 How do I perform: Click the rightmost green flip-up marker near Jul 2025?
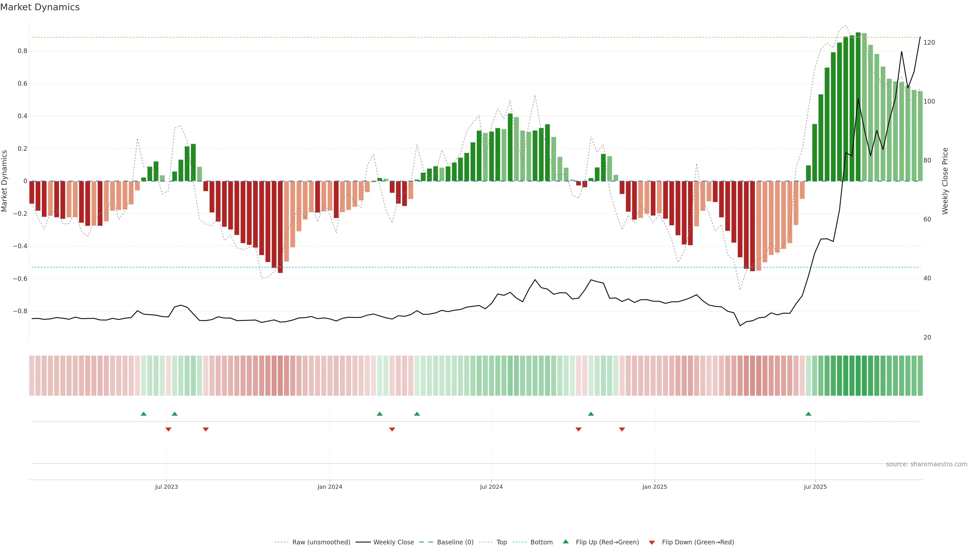pos(808,414)
